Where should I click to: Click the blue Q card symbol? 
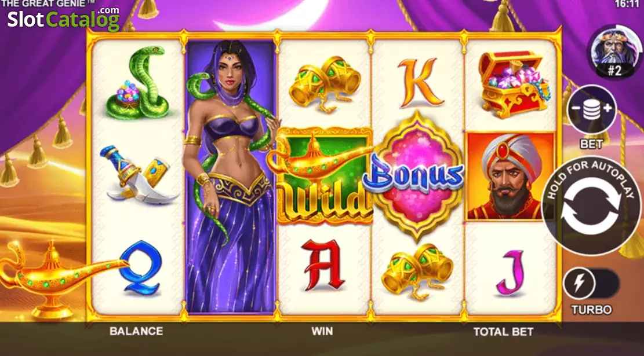click(x=140, y=267)
